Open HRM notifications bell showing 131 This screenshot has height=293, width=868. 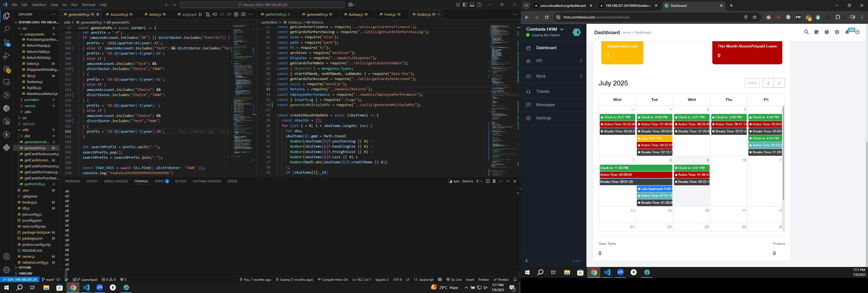point(848,32)
